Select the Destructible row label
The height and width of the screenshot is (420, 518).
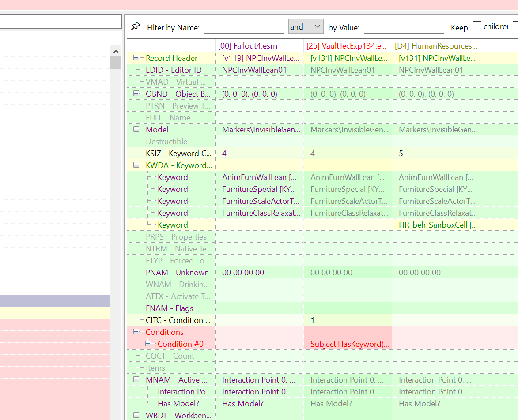[166, 142]
